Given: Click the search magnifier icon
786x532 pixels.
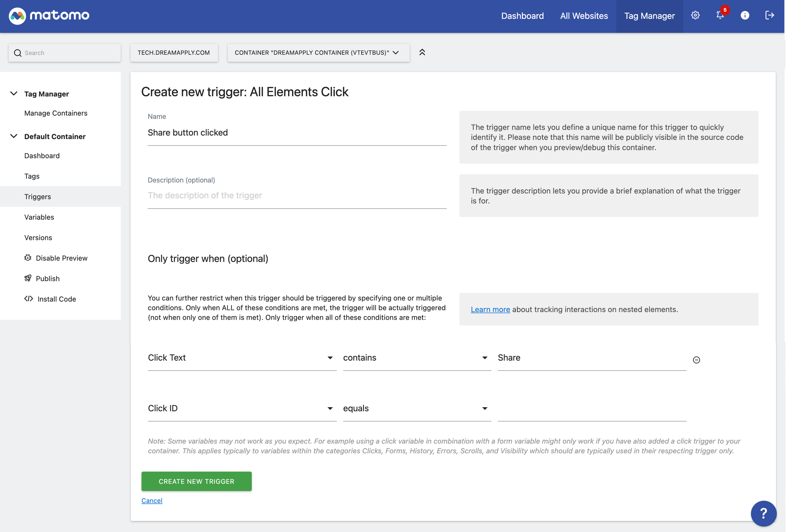Looking at the screenshot, I should (18, 53).
